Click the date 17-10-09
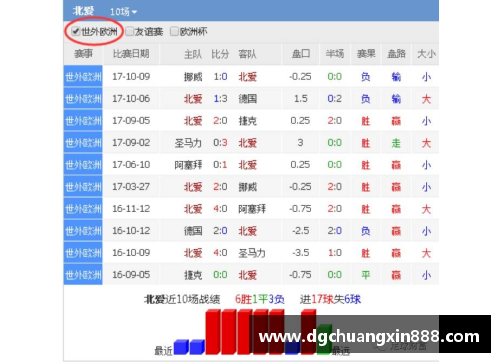 coord(131,77)
